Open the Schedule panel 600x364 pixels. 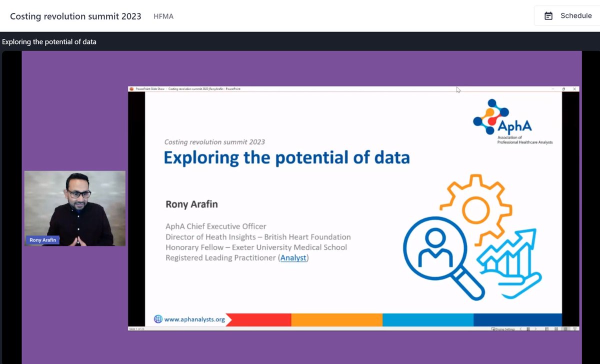[567, 15]
